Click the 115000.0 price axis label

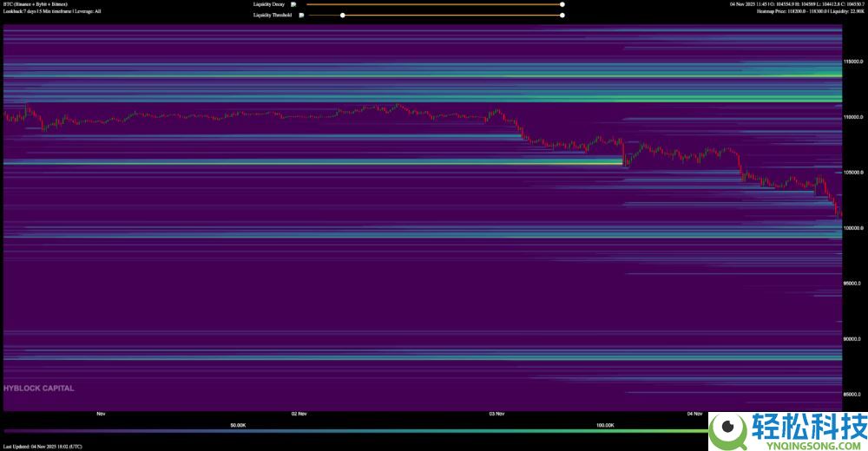[x=853, y=62]
